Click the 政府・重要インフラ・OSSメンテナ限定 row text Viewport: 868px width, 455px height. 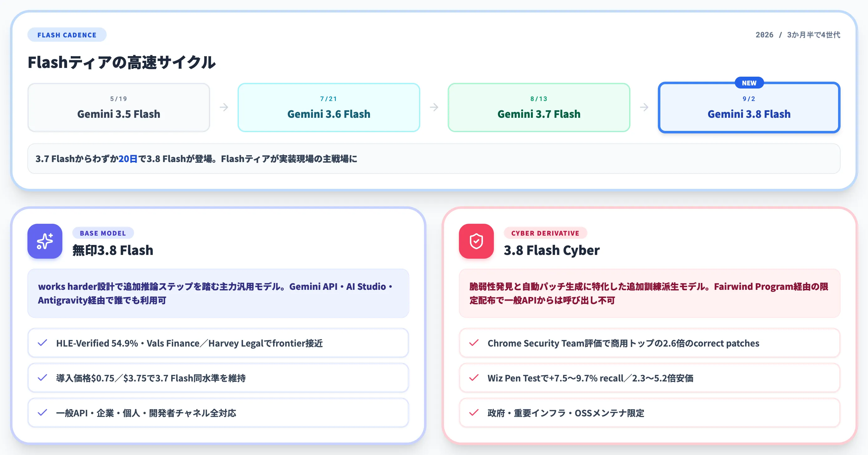(x=566, y=413)
